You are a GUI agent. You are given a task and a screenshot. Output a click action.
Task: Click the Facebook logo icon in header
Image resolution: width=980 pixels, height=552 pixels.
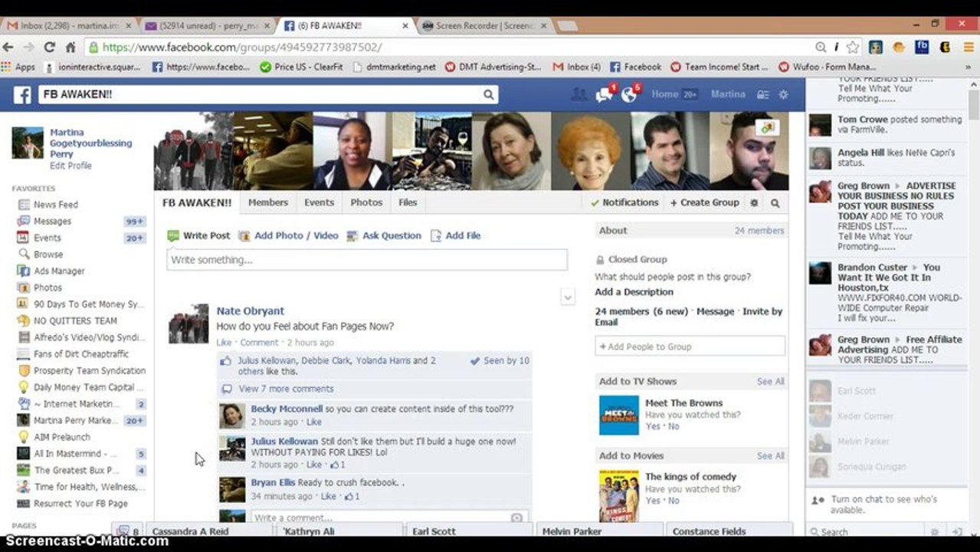[22, 95]
